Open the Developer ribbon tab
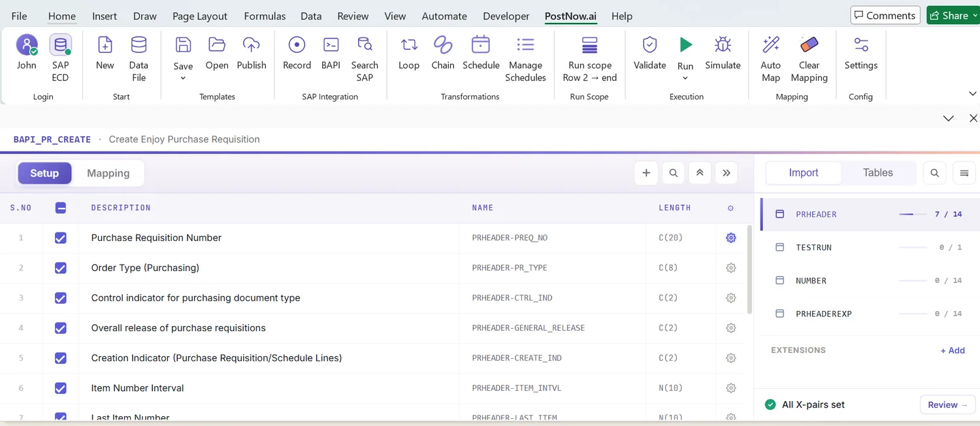980x426 pixels. click(x=506, y=16)
